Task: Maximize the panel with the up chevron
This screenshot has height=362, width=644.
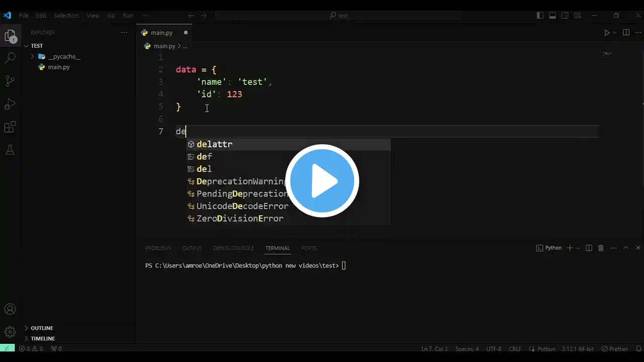Action: pyautogui.click(x=626, y=248)
